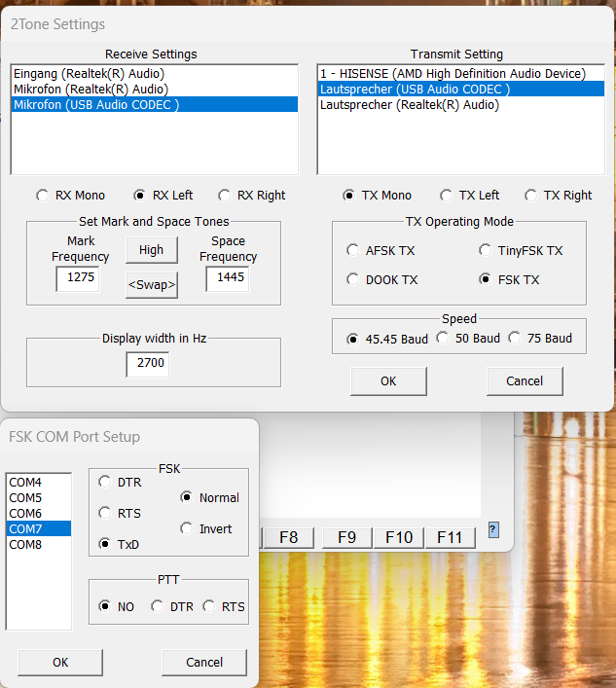Select AFSK TX operating mode
Image resolution: width=616 pixels, height=688 pixels.
tap(353, 251)
